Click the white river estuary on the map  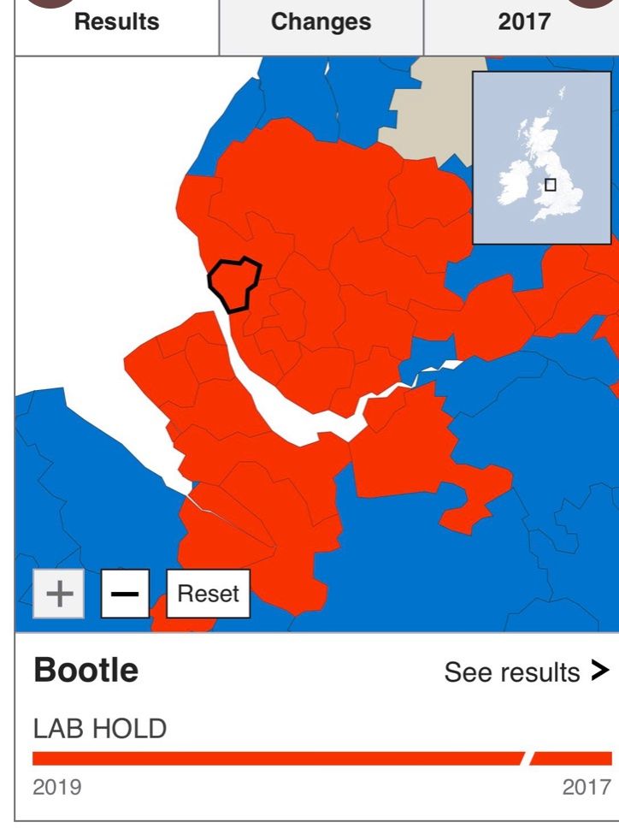click(x=282, y=419)
